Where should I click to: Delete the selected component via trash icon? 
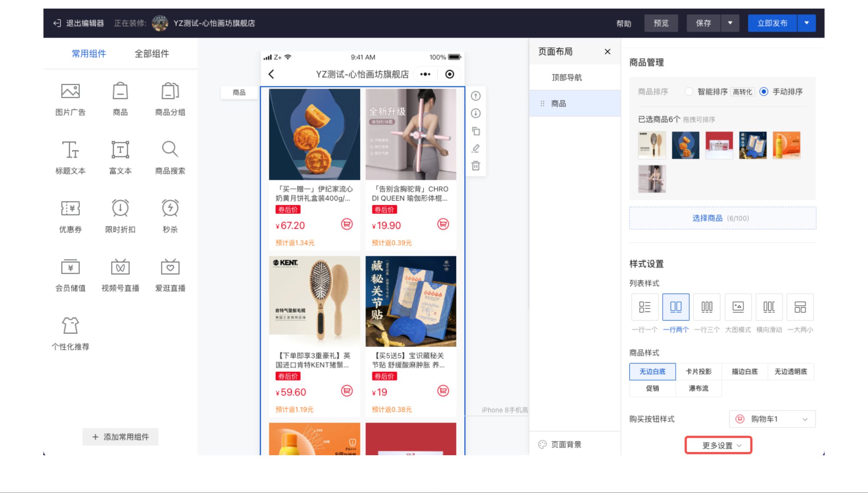tap(476, 165)
